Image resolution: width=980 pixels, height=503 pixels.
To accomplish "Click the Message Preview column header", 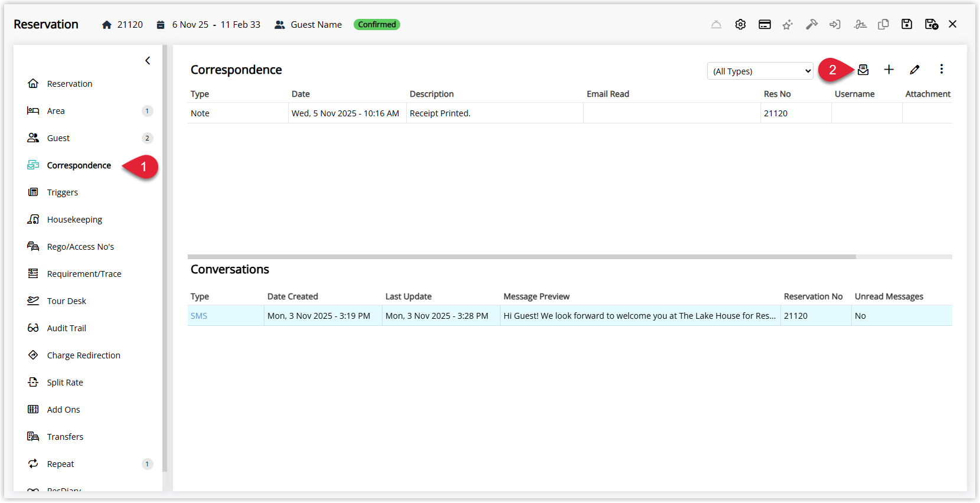I will point(537,296).
